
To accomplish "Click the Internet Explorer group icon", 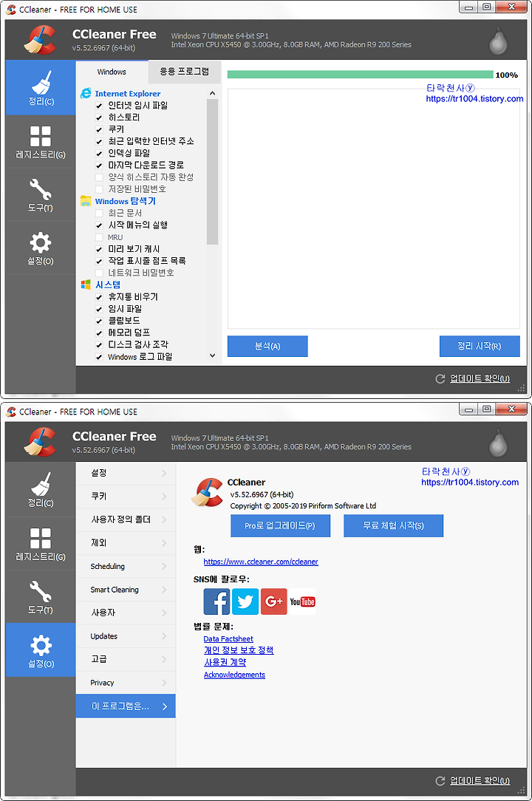I will 86,94.
